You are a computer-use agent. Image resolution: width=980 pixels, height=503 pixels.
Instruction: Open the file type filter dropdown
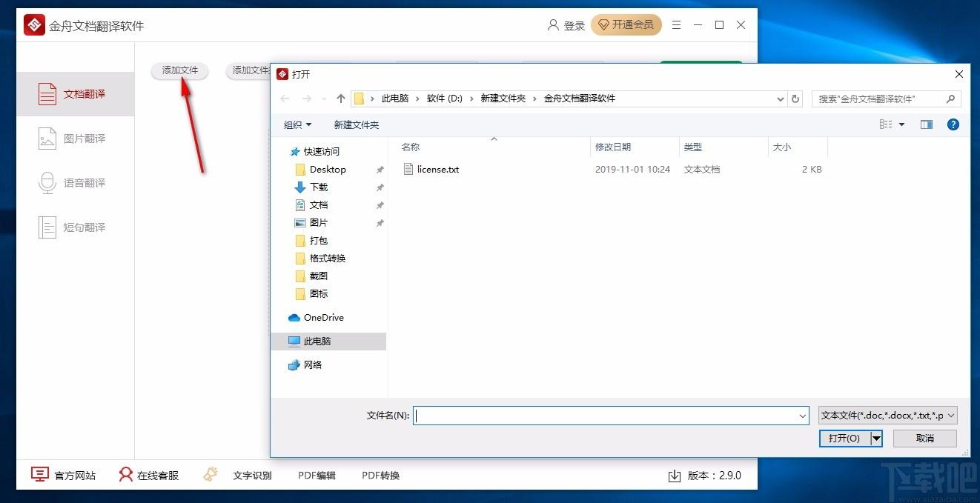tap(888, 416)
